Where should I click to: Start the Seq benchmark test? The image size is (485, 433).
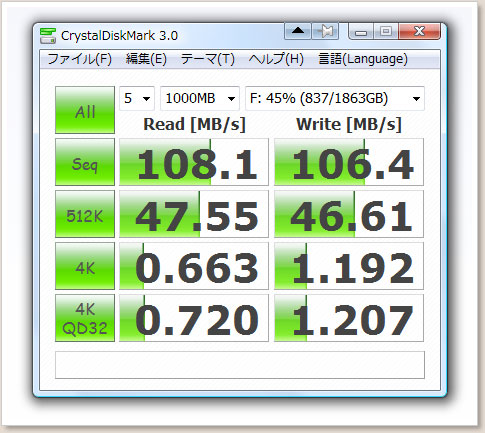(85, 162)
